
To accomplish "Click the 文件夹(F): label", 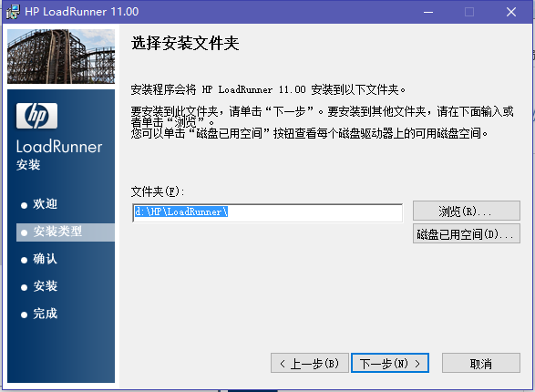I will 158,191.
